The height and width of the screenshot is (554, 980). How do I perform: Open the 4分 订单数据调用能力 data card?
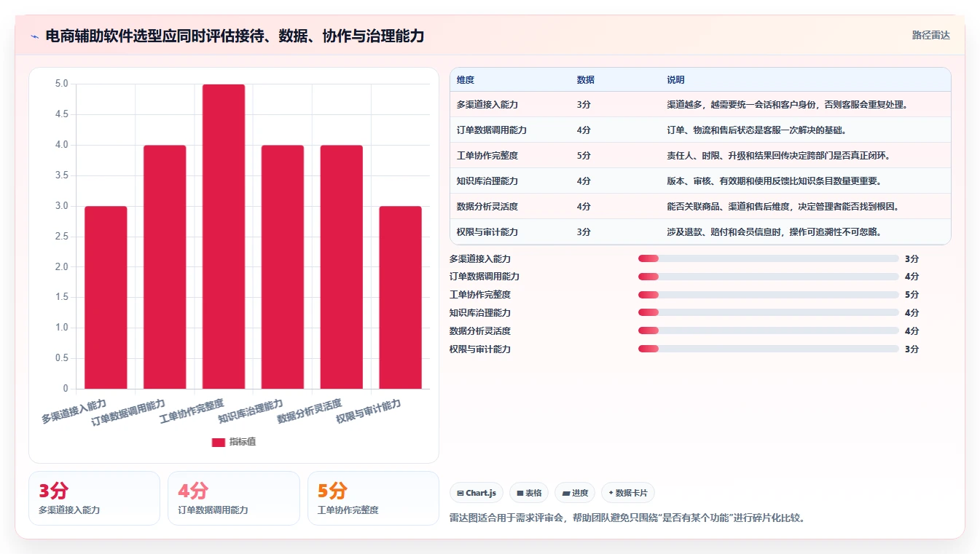234,498
